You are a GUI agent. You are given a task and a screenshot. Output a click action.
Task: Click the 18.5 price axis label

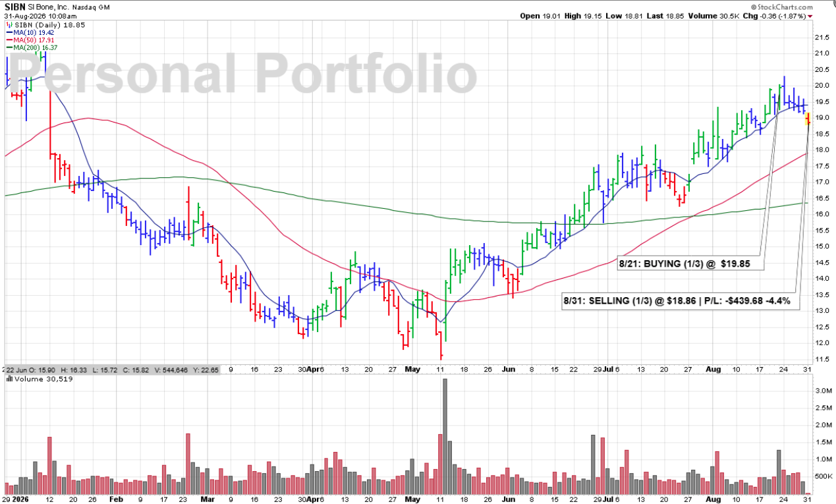(823, 134)
